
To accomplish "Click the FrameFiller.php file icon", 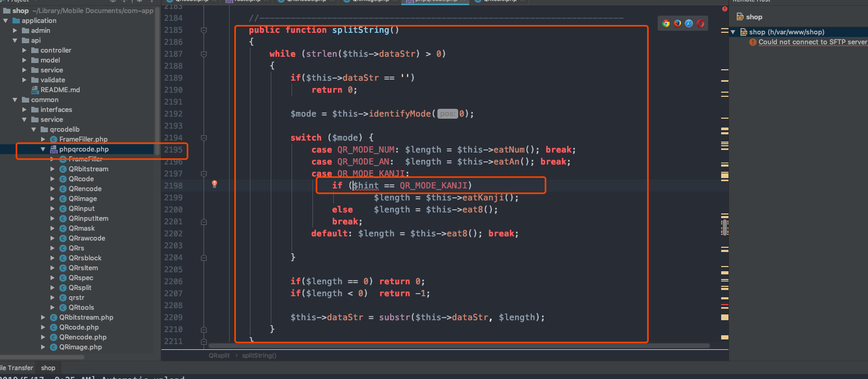I will click(54, 140).
